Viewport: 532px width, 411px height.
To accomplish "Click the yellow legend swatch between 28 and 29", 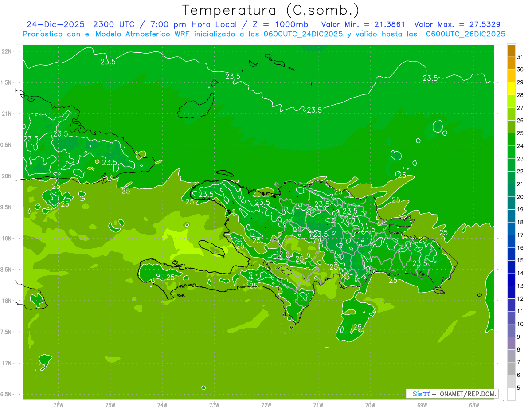I will click(511, 89).
